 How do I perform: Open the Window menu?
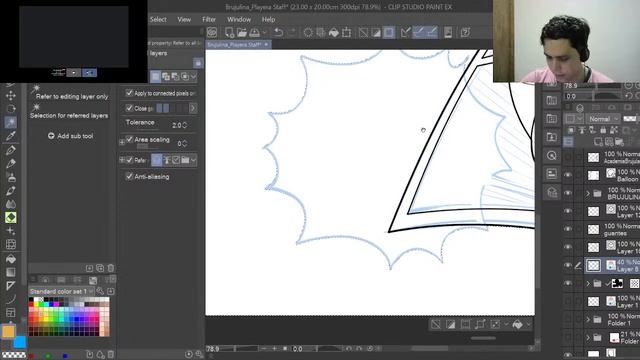click(239, 19)
